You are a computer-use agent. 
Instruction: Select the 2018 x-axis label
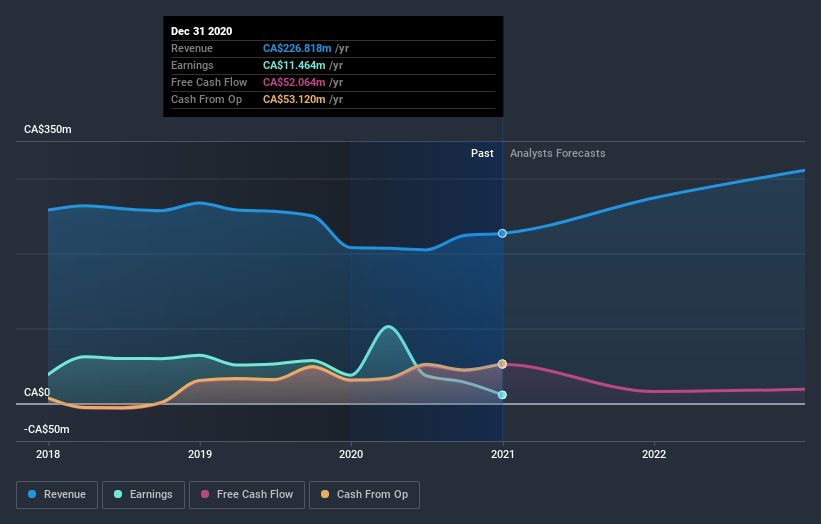[x=48, y=454]
